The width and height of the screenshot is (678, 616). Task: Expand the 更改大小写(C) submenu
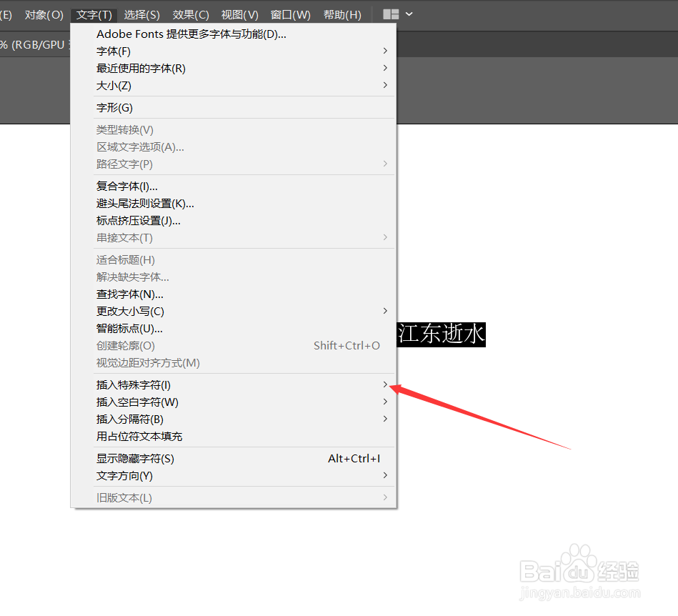pos(234,312)
